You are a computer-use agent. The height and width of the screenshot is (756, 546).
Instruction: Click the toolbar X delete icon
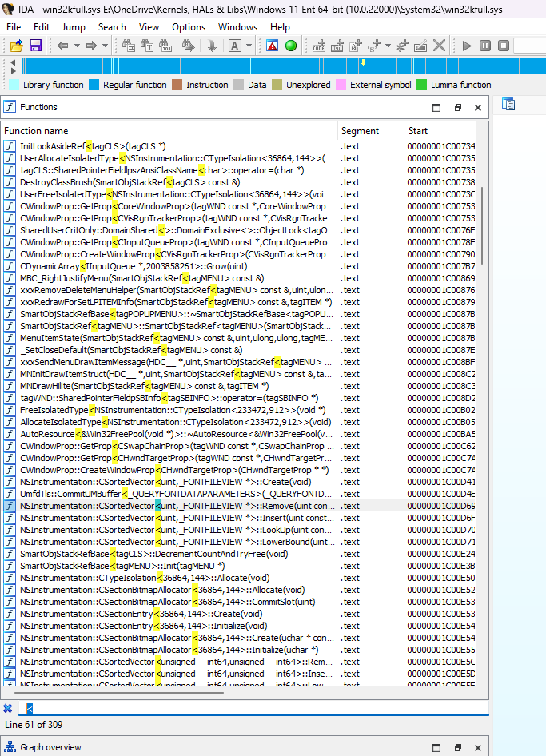(439, 46)
